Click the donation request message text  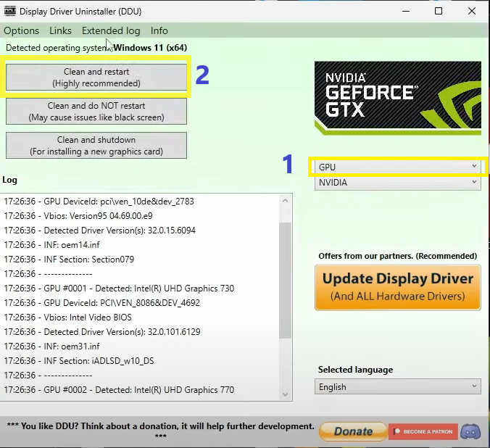(160, 431)
